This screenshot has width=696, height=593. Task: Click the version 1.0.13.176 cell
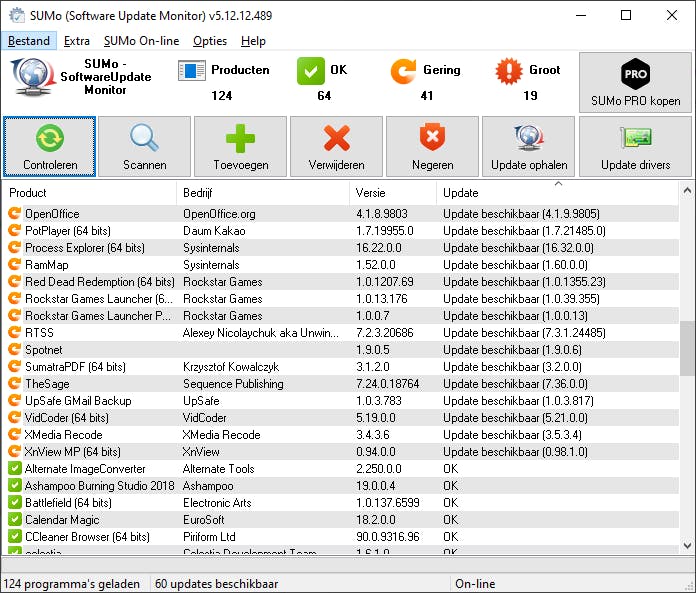[x=381, y=299]
